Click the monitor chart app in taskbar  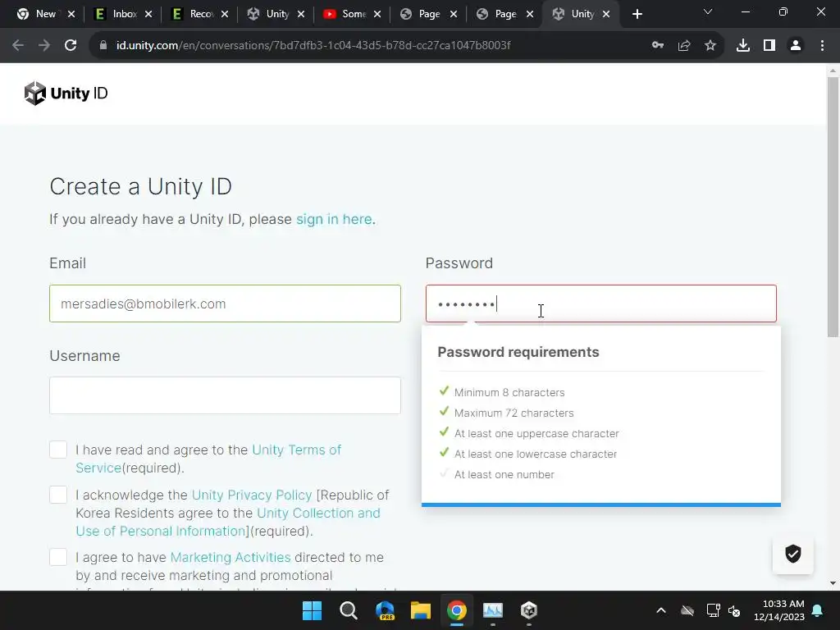(493, 610)
